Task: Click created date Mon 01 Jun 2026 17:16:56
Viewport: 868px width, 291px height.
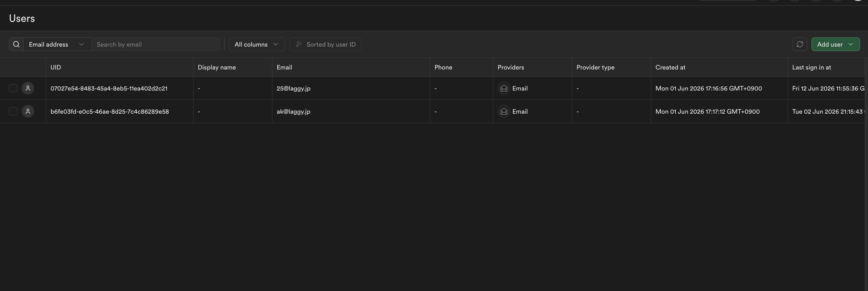Action: 709,88
